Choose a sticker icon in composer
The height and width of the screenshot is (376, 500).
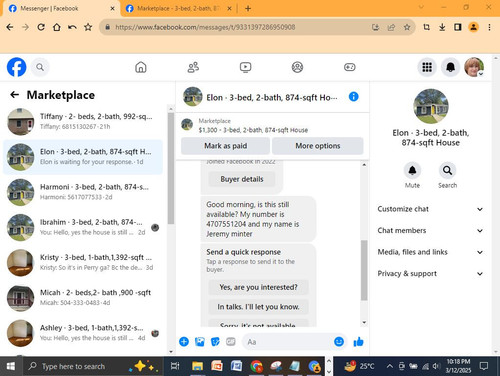(x=215, y=342)
